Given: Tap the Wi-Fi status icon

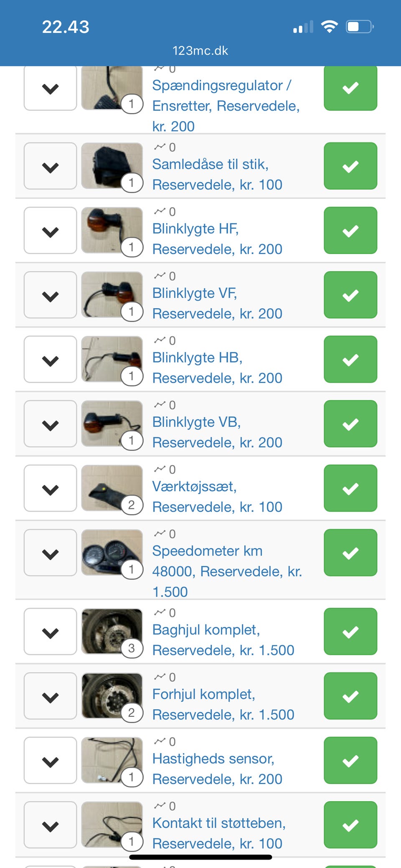Looking at the screenshot, I should 329,27.
